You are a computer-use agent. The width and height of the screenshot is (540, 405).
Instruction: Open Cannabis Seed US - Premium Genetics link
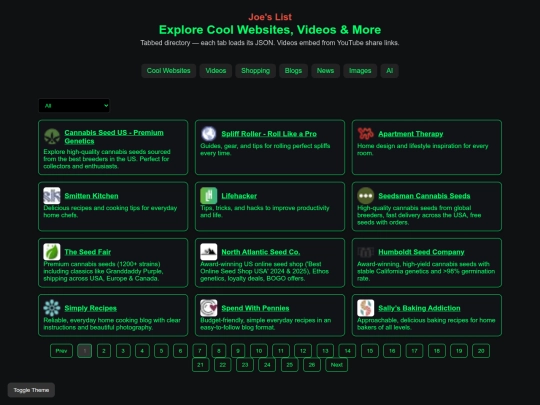[114, 137]
